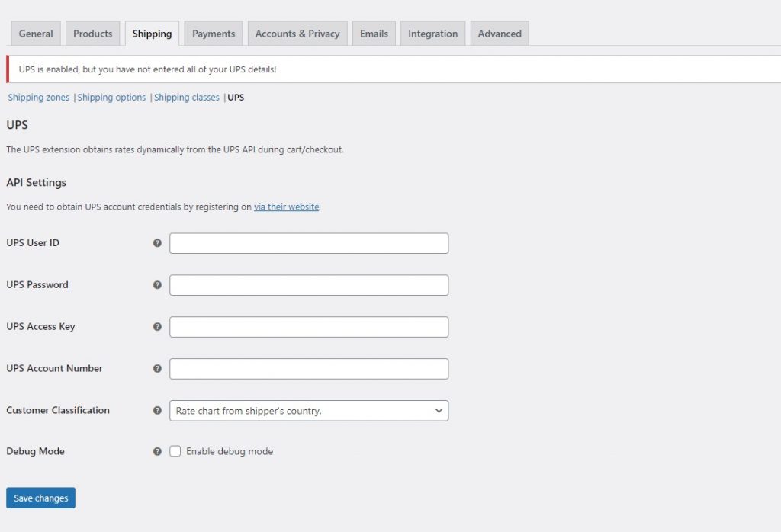The width and height of the screenshot is (781, 532).
Task: Focus the UPS Password field
Action: tap(309, 285)
